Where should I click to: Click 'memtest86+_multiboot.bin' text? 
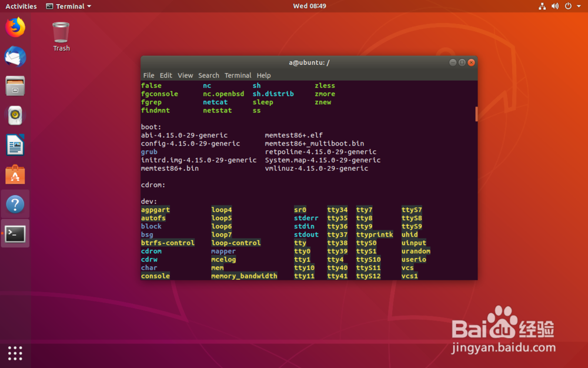pos(314,144)
